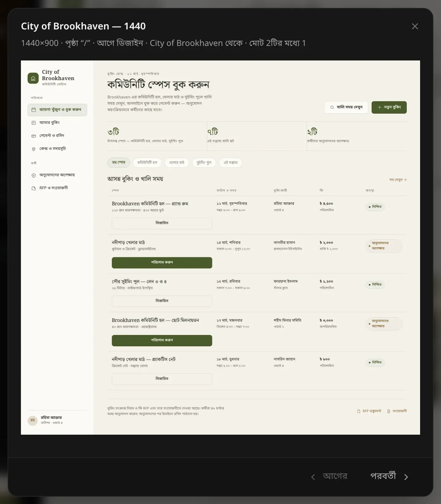Open the RFP ডকুমেন্ট footer link

coord(369,411)
